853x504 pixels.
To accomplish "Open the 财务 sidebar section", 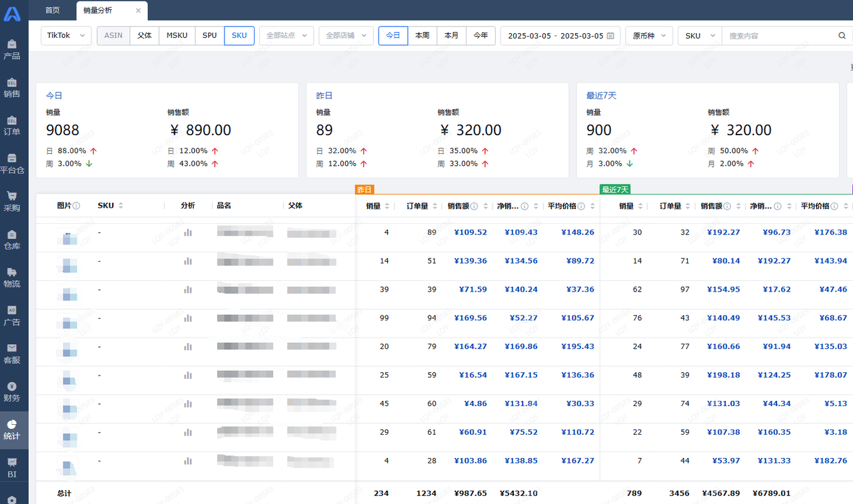I will pyautogui.click(x=12, y=391).
